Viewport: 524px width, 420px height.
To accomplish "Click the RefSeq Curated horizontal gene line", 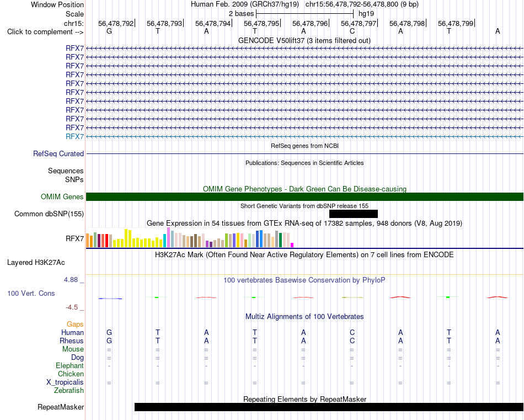I will (304, 154).
